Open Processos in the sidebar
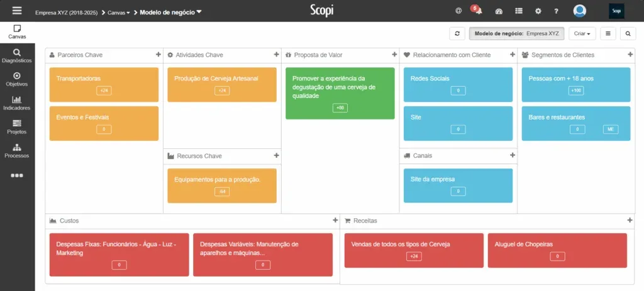 [x=17, y=151]
